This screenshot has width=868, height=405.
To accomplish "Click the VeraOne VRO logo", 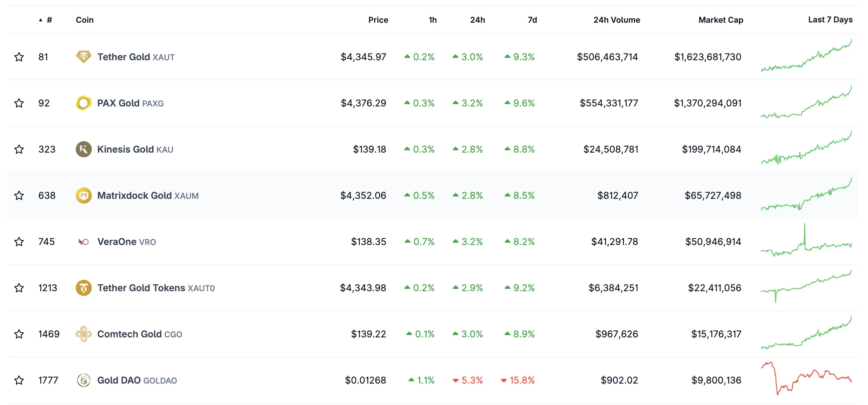I will (x=83, y=241).
